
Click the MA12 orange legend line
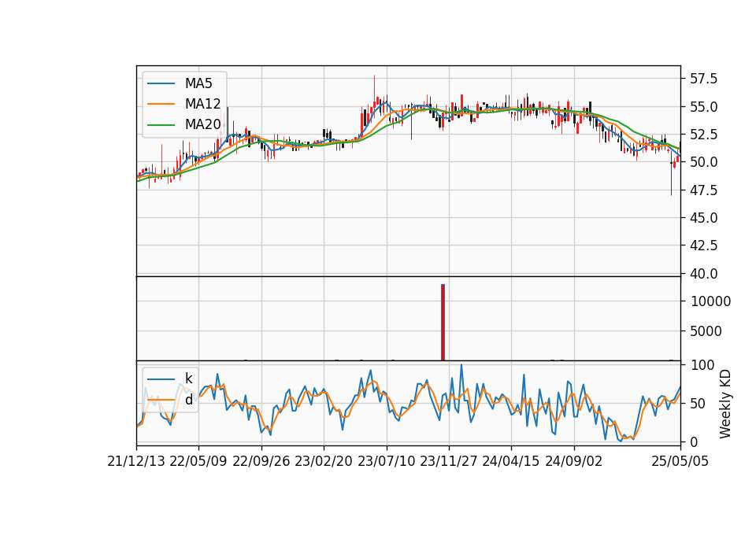point(161,104)
